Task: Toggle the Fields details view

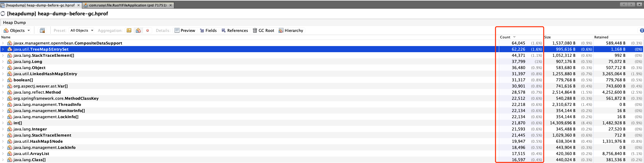Action: [208, 30]
